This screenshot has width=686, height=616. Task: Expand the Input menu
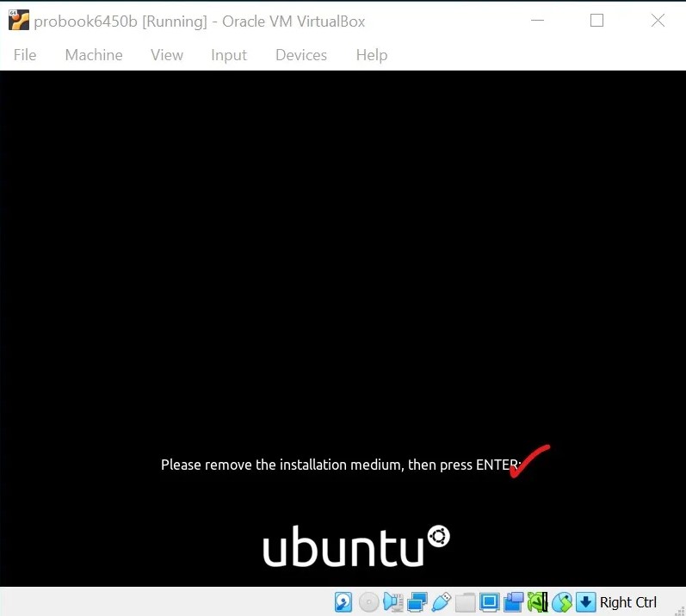[x=229, y=55]
